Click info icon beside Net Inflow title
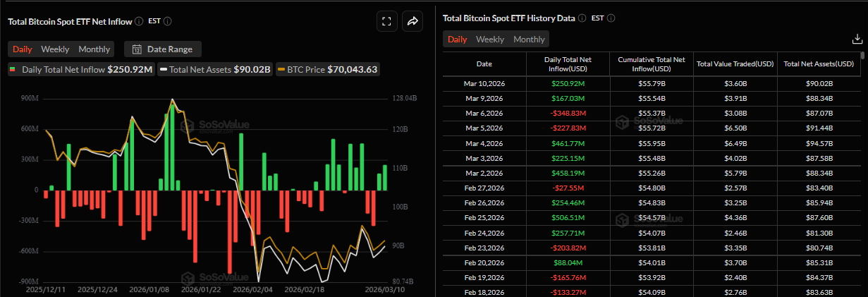This screenshot has height=297, width=868. click(139, 21)
